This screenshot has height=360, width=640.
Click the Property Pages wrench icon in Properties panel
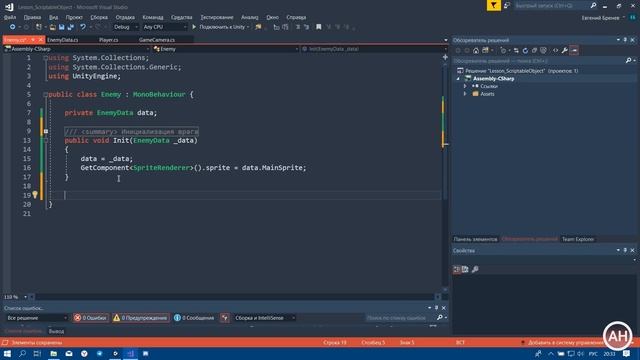[475, 269]
